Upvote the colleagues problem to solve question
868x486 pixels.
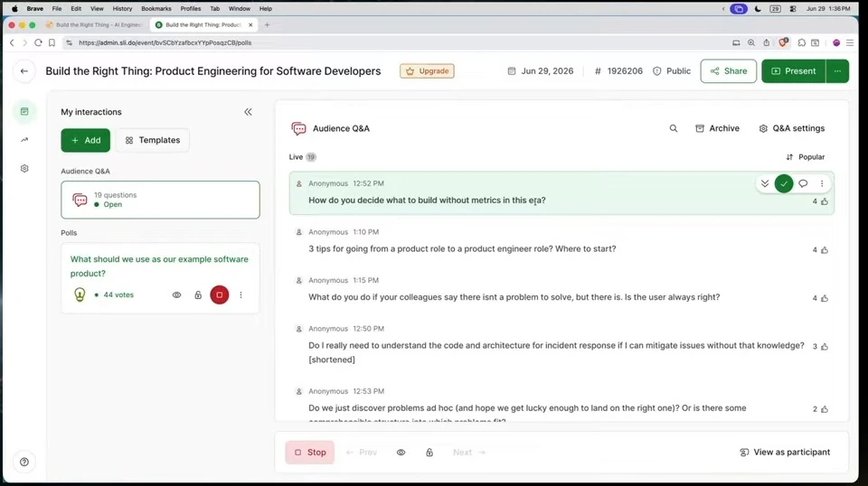coord(825,299)
